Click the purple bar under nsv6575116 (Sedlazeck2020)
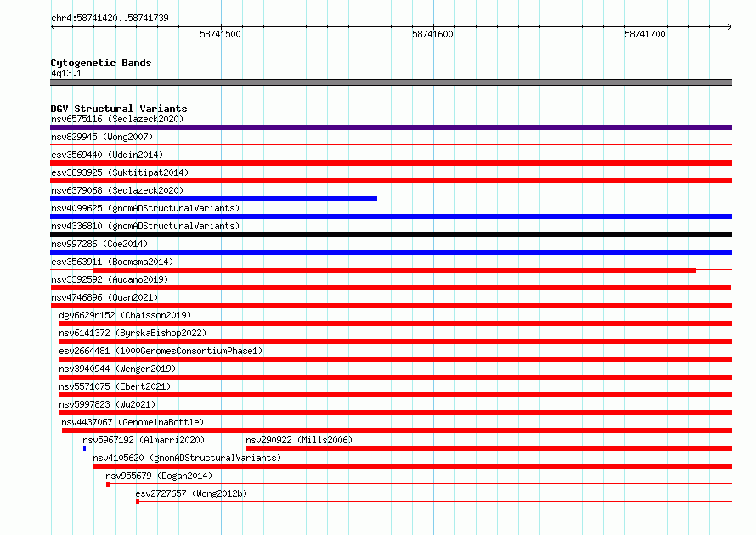Screen dimensions: 756x535 click(391, 127)
